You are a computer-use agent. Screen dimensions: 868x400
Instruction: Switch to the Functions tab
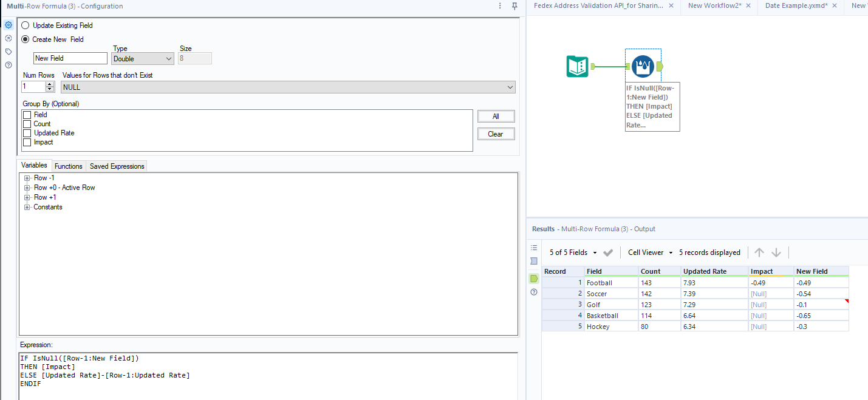[68, 166]
